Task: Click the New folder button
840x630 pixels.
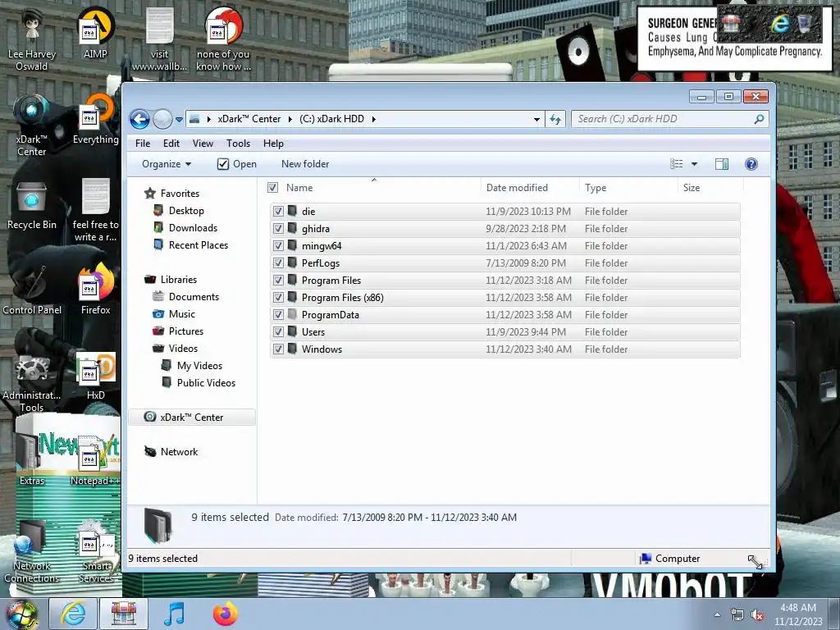Action: [305, 164]
